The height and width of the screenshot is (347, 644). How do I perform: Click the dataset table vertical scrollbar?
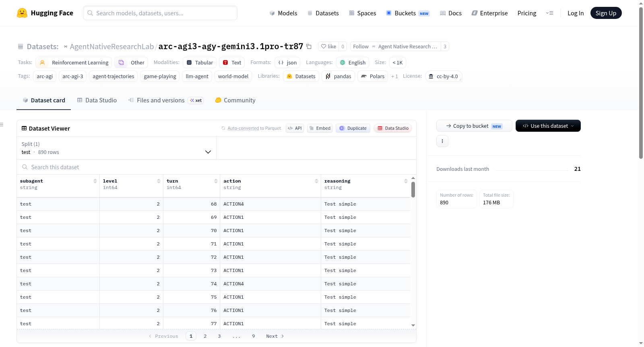[x=413, y=189]
